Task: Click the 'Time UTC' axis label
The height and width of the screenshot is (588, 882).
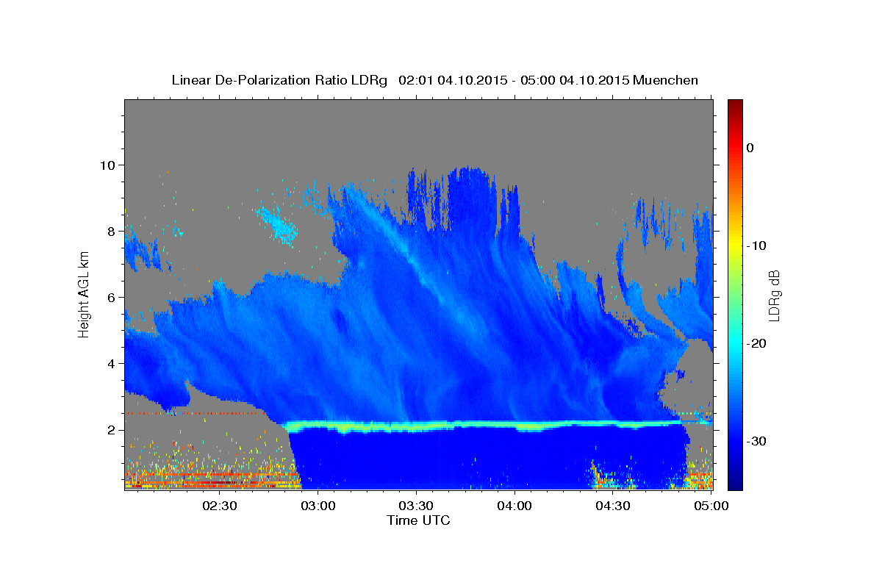Action: point(418,520)
